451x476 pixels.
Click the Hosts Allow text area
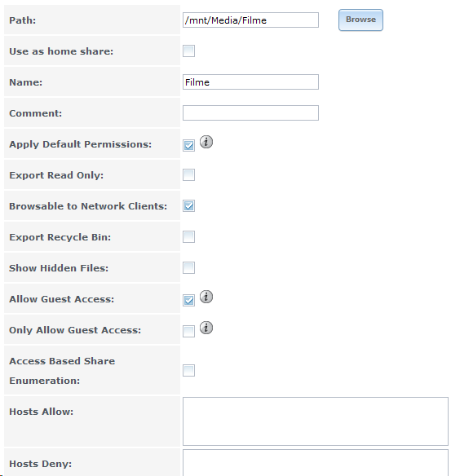pyautogui.click(x=316, y=421)
